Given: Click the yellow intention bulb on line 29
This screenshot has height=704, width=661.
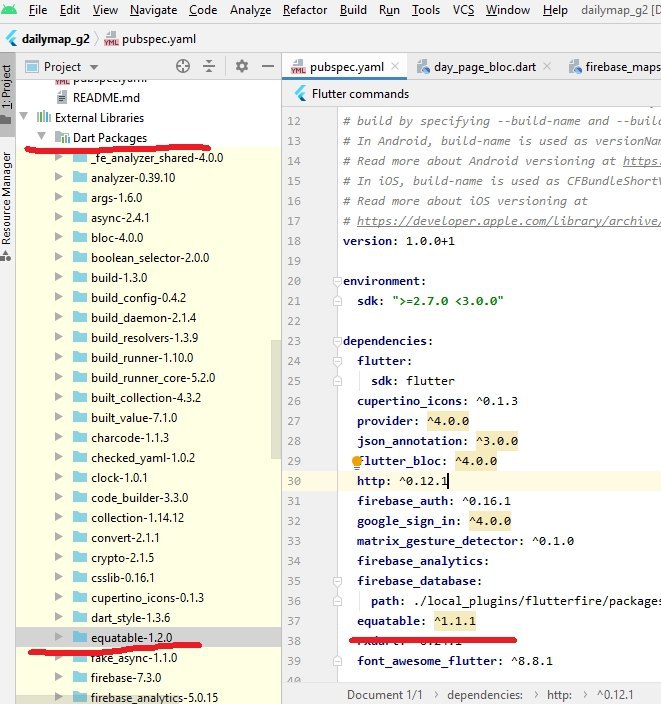Looking at the screenshot, I should (x=357, y=461).
